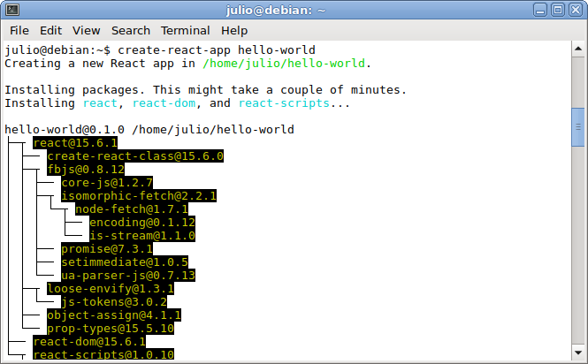Screen dimensions: 588x364
Task: Click the Installing packages message line
Action: [x=205, y=90]
